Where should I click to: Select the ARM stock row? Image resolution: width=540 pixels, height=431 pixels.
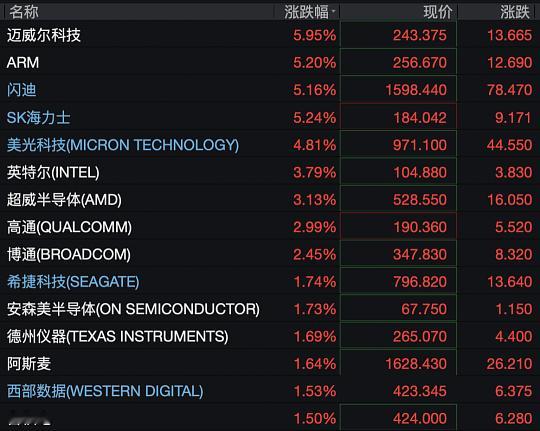pyautogui.click(x=270, y=62)
